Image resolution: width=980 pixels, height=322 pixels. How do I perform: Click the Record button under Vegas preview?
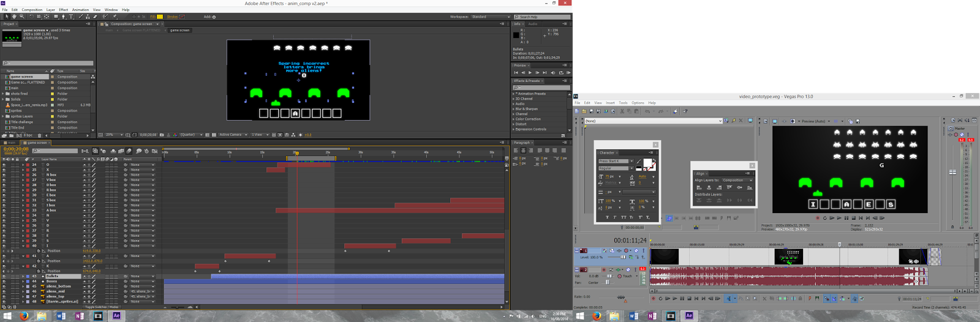pyautogui.click(x=817, y=218)
